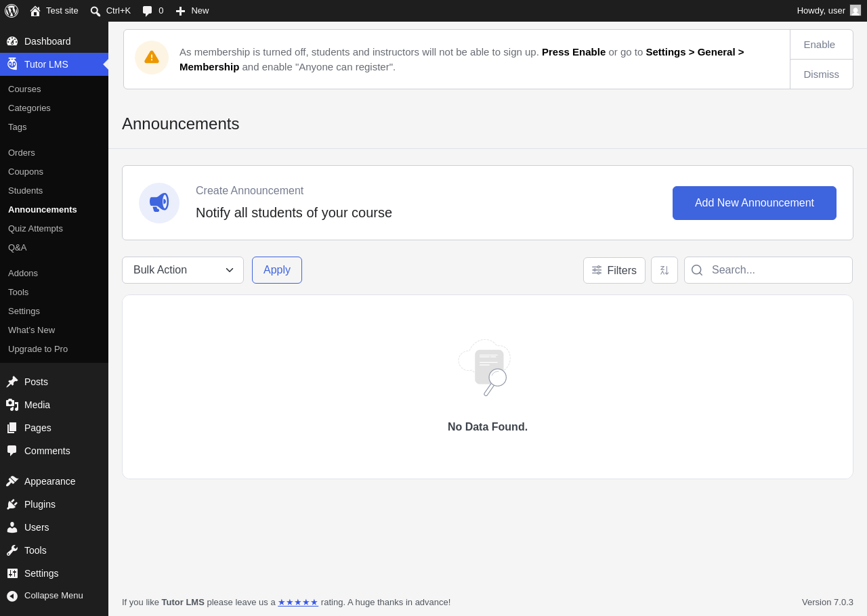Click the sort order icon button
This screenshot has height=616, width=867.
[x=664, y=270]
